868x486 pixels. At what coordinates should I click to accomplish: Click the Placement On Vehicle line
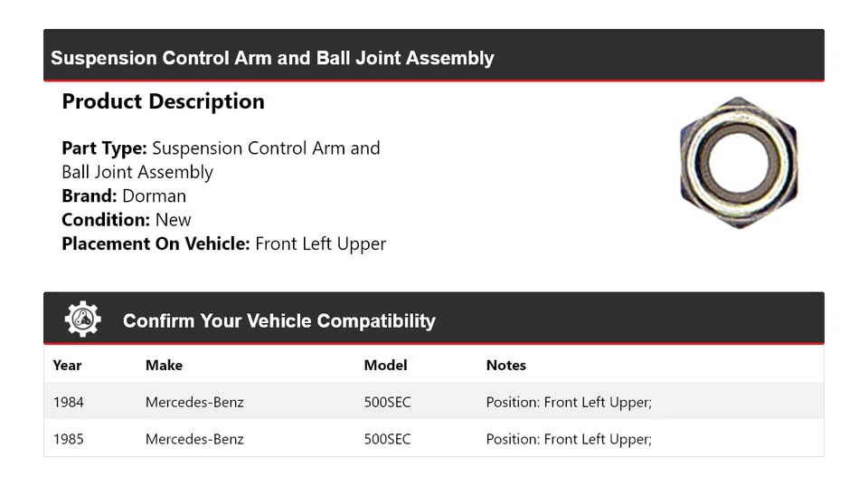(x=223, y=243)
